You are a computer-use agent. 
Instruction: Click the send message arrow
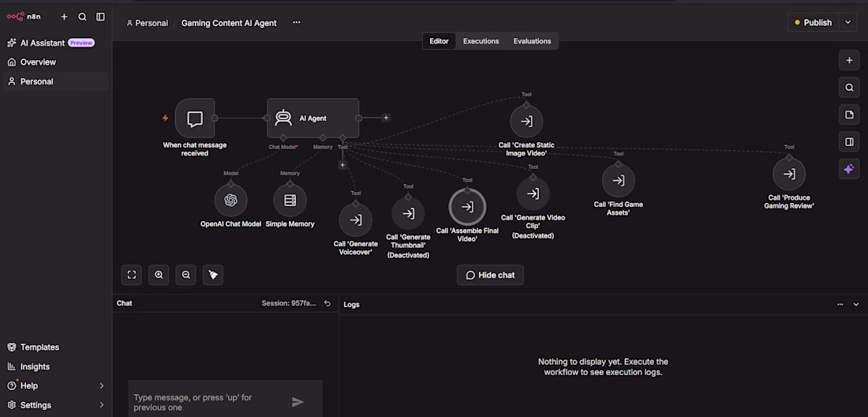pyautogui.click(x=297, y=402)
